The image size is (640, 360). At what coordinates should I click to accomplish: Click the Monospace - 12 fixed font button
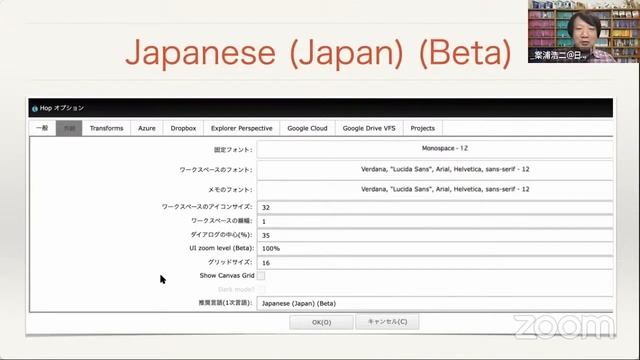coord(435,149)
